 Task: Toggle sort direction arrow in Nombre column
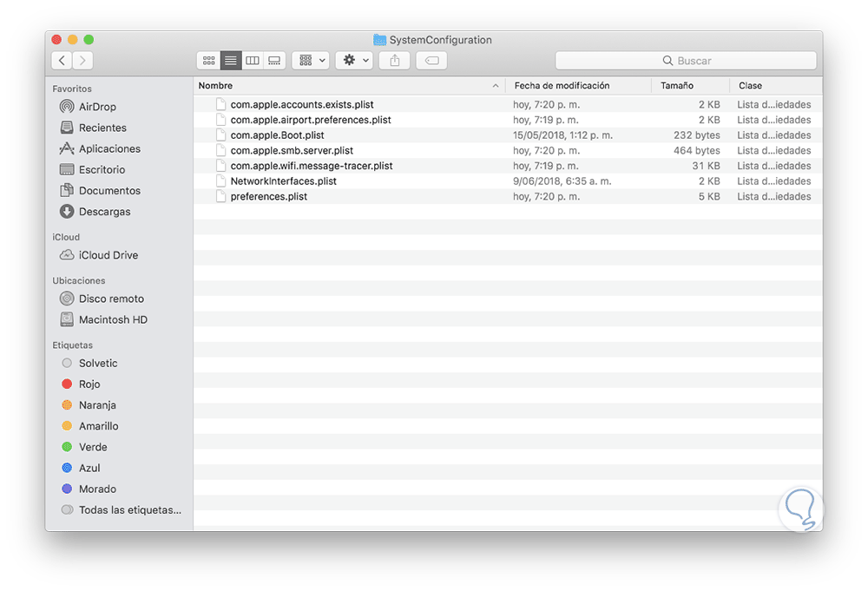click(x=496, y=86)
